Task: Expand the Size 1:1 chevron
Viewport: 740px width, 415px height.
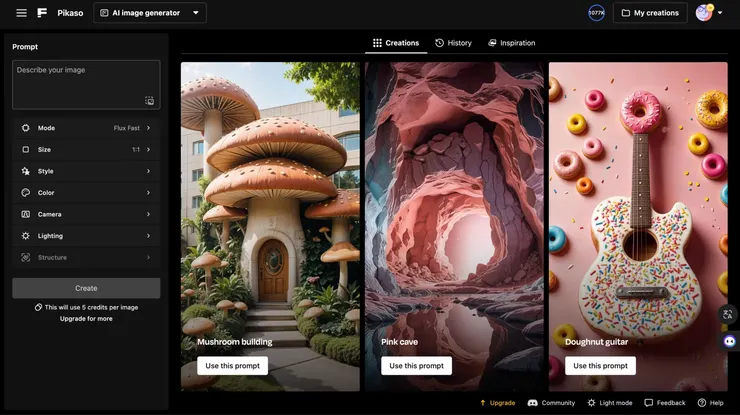Action: [x=148, y=150]
